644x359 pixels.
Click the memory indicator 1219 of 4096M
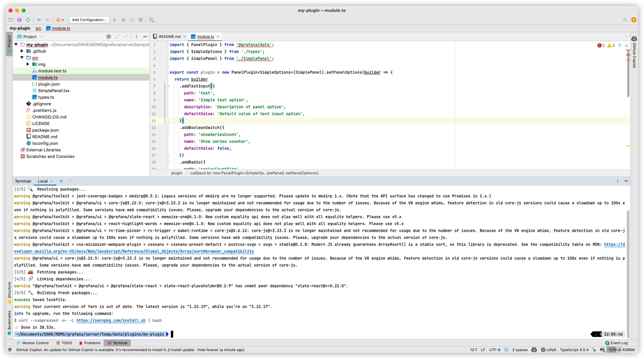click(621, 350)
